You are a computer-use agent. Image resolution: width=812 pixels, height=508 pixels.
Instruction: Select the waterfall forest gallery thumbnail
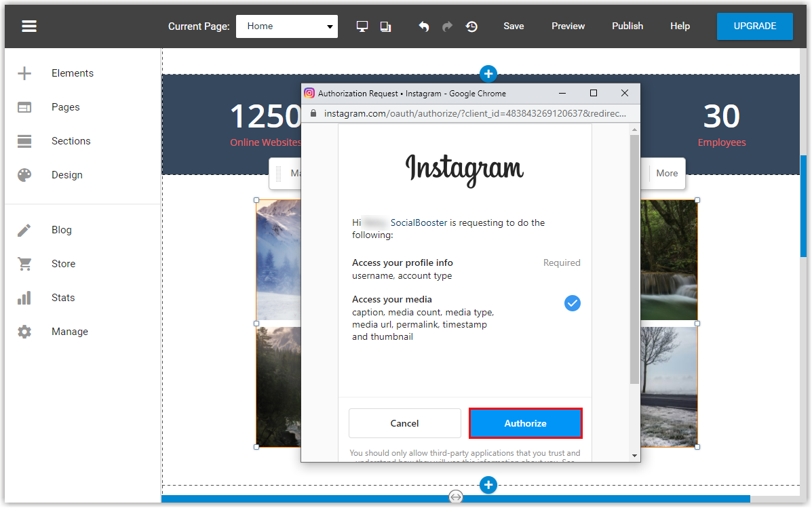tap(669, 260)
